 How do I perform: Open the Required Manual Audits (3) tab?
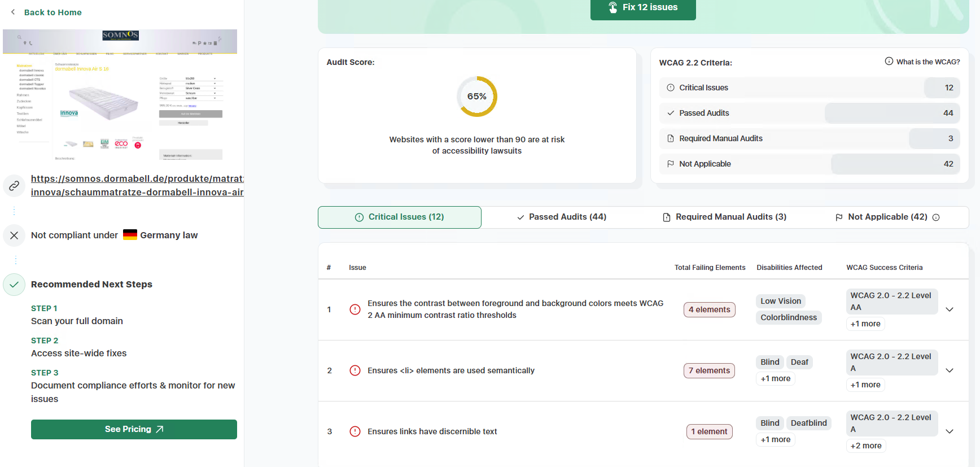(x=724, y=217)
